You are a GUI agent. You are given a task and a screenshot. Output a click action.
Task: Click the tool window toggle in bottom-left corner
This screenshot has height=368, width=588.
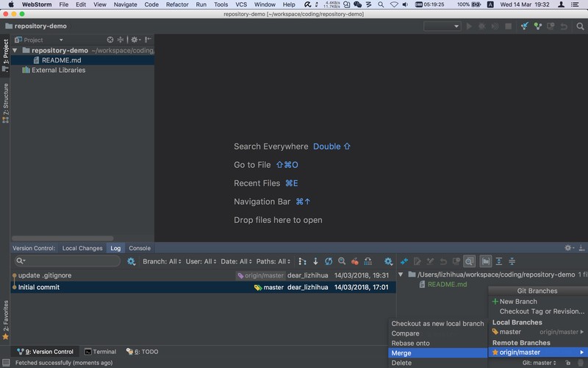(x=6, y=363)
